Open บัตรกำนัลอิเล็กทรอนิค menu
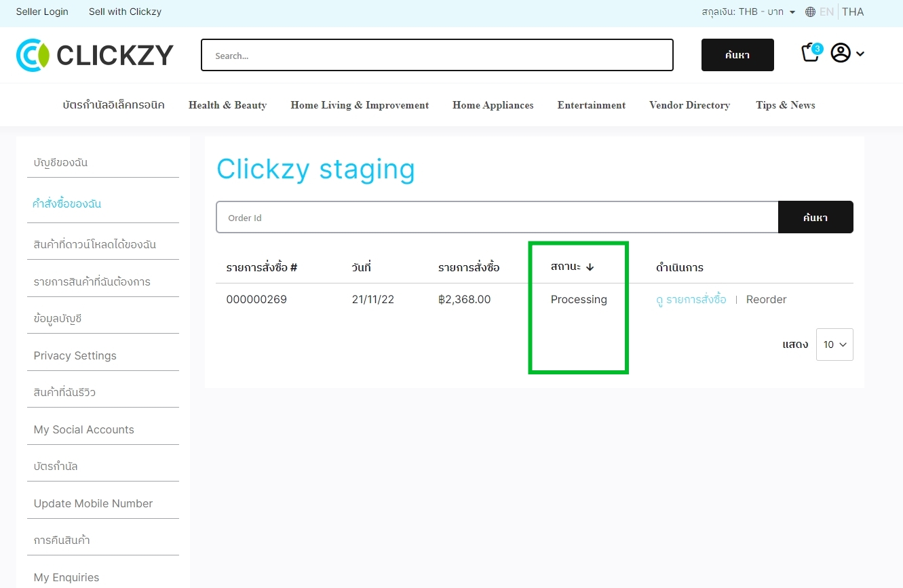 point(113,105)
